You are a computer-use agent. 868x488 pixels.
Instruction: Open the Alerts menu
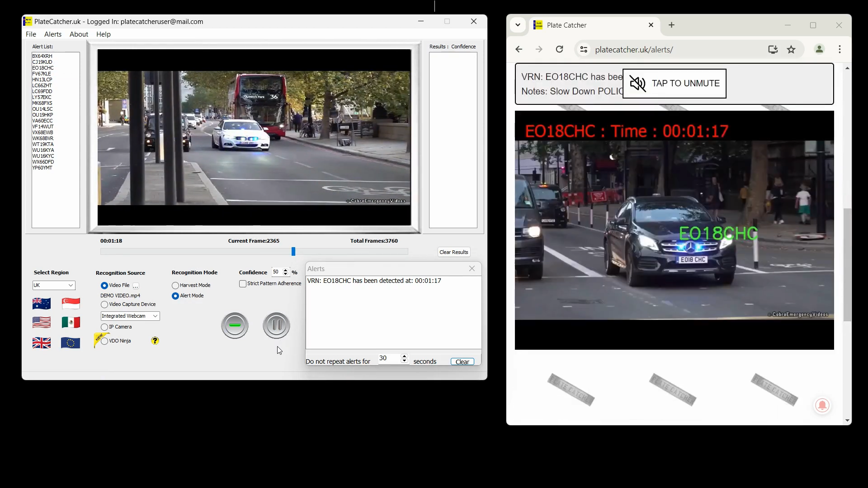coord(53,34)
